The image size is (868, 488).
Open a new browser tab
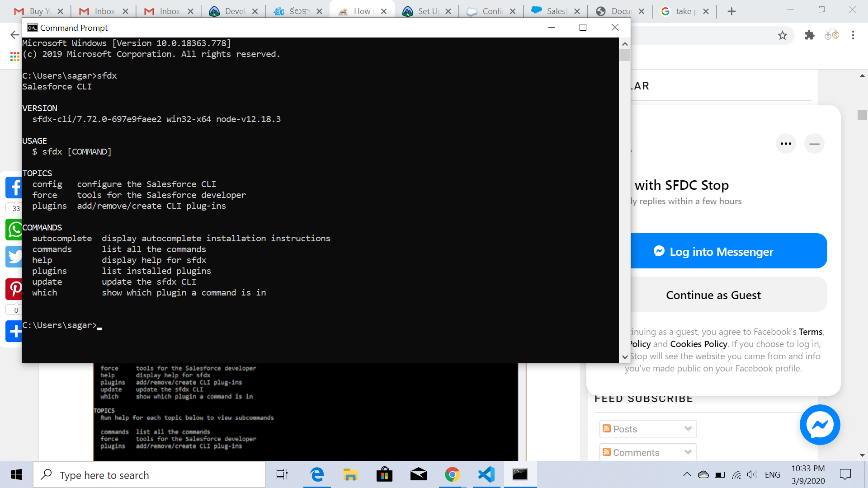(x=731, y=11)
